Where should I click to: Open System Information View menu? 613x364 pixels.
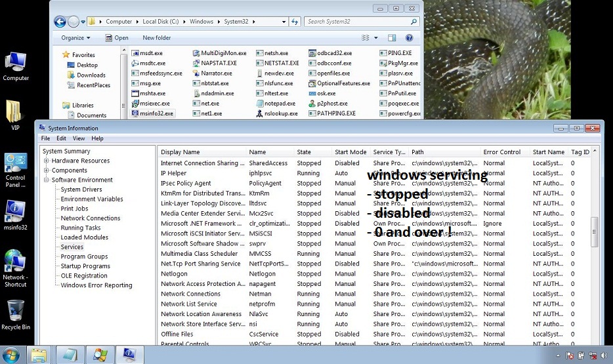pos(79,138)
